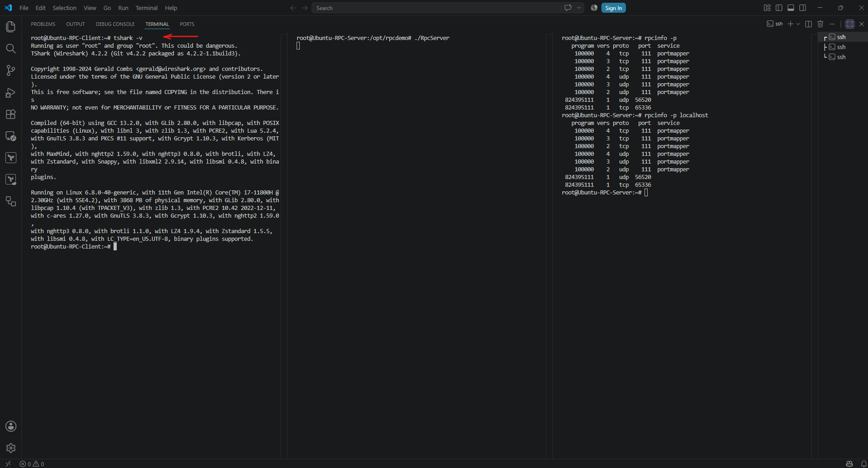This screenshot has width=868, height=468.
Task: Open the Selection menu
Action: point(64,8)
